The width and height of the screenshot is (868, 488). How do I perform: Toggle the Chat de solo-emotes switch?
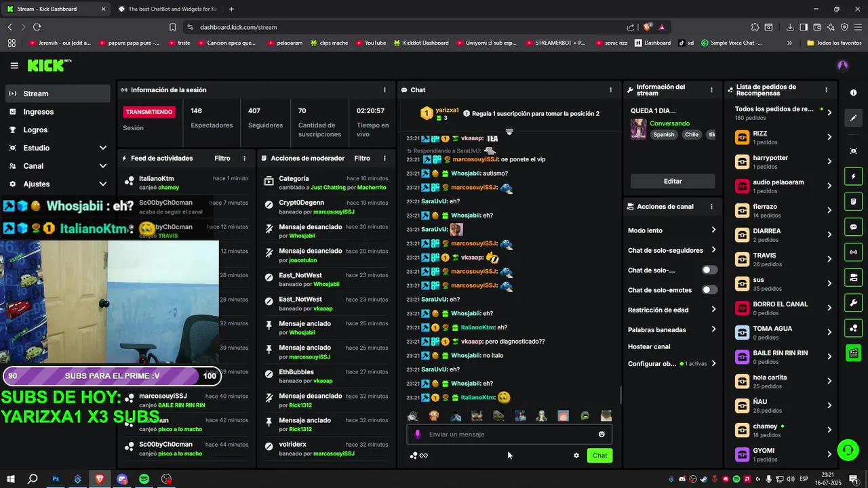[x=709, y=289]
